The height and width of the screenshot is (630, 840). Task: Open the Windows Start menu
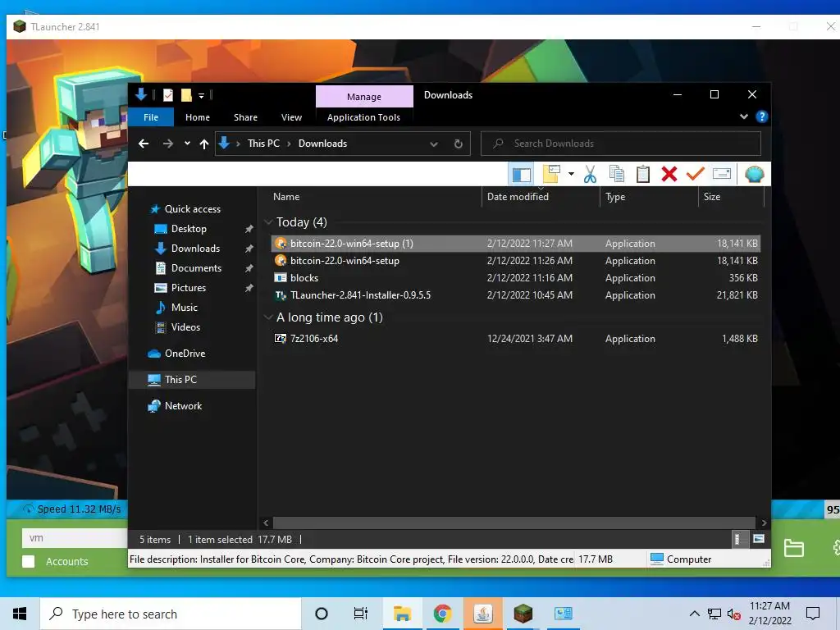(20, 614)
